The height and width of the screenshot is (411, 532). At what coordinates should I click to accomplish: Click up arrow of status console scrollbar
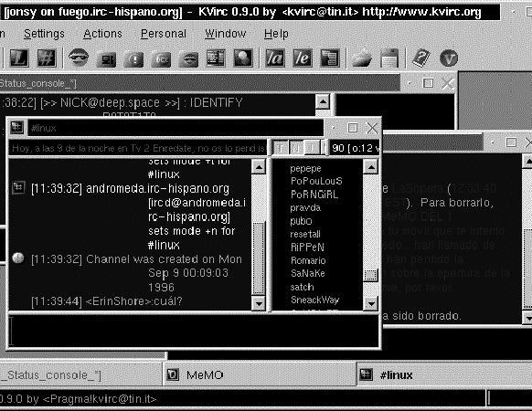(x=323, y=101)
